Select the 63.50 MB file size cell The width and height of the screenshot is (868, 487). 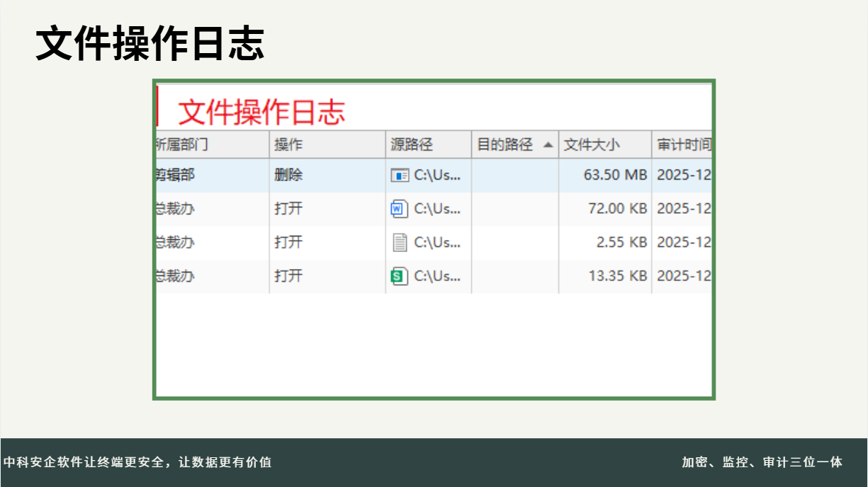pos(614,176)
